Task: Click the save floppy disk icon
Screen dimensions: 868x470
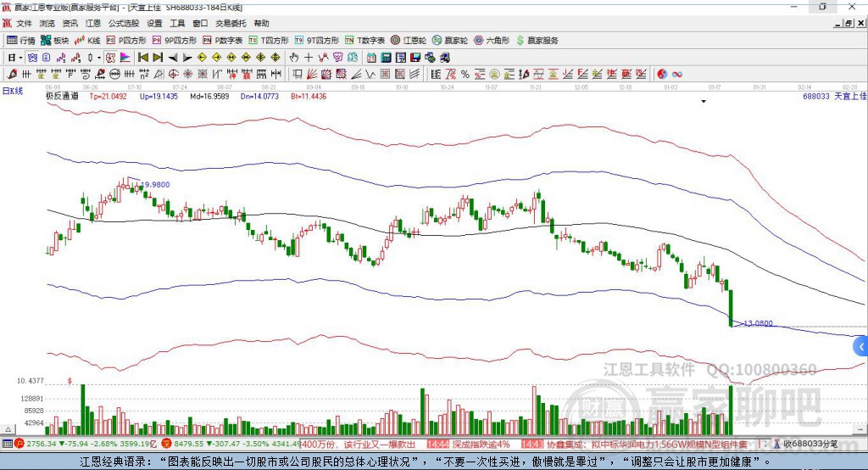Action: [415, 58]
